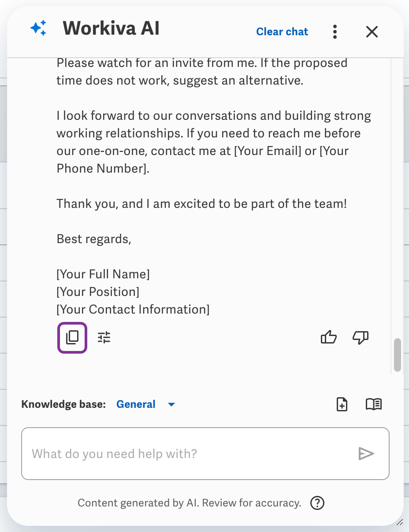Click the [Your Email] placeholder in the message
Viewport: 409px width, 532px height.
[268, 151]
